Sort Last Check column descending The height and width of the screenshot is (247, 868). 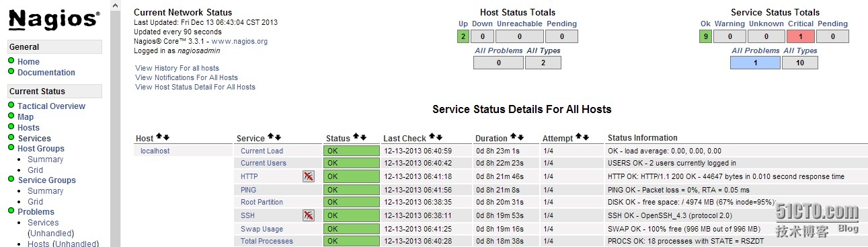click(x=439, y=137)
